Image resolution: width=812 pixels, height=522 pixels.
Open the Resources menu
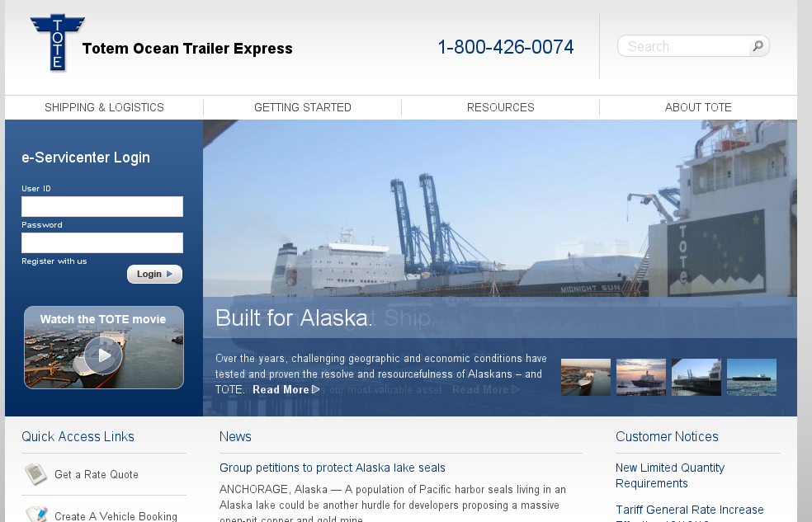coord(500,107)
